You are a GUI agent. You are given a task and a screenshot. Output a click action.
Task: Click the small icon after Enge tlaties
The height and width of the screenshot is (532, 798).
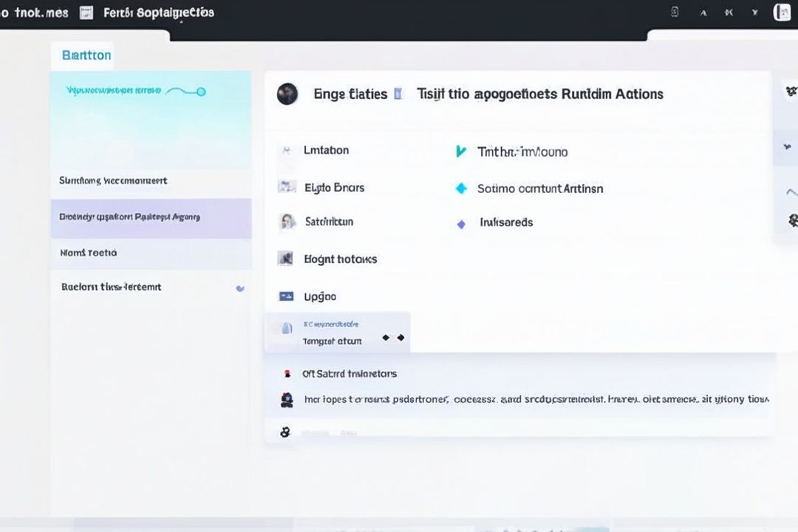click(x=398, y=94)
